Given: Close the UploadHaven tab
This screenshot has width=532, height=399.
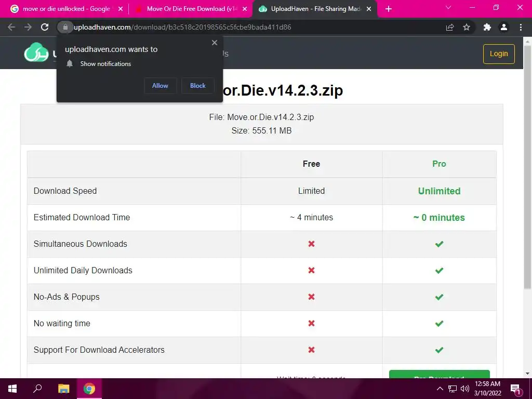Looking at the screenshot, I should [369, 9].
